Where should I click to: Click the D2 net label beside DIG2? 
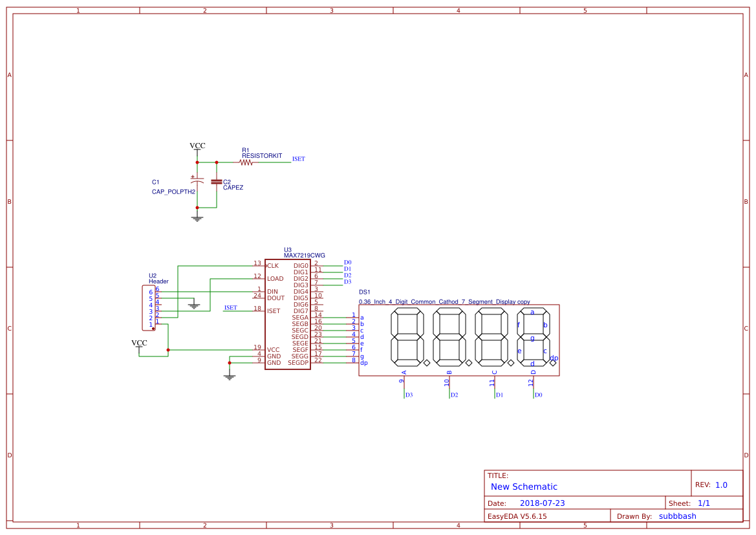(x=348, y=276)
